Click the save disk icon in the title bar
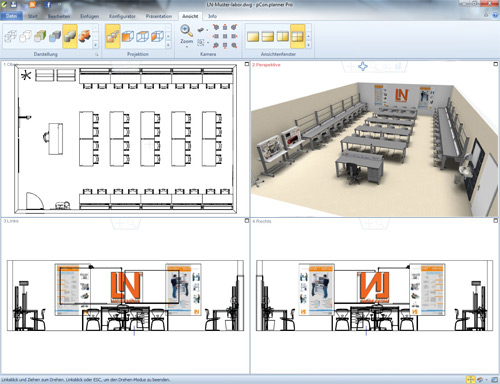This screenshot has width=500, height=384. [x=14, y=4]
